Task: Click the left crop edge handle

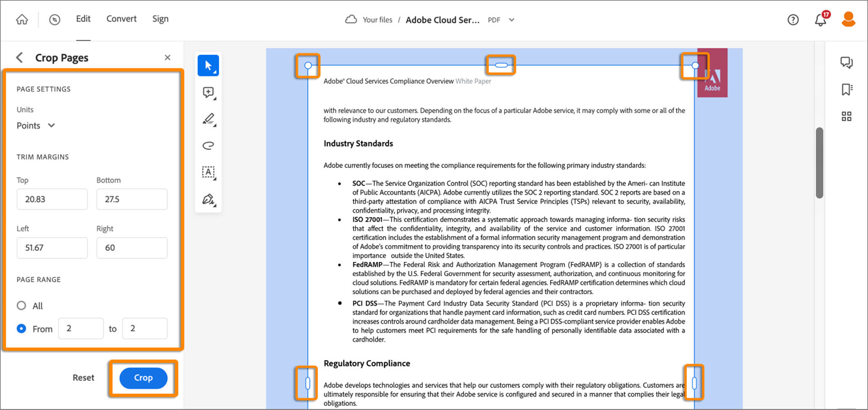Action: (307, 383)
